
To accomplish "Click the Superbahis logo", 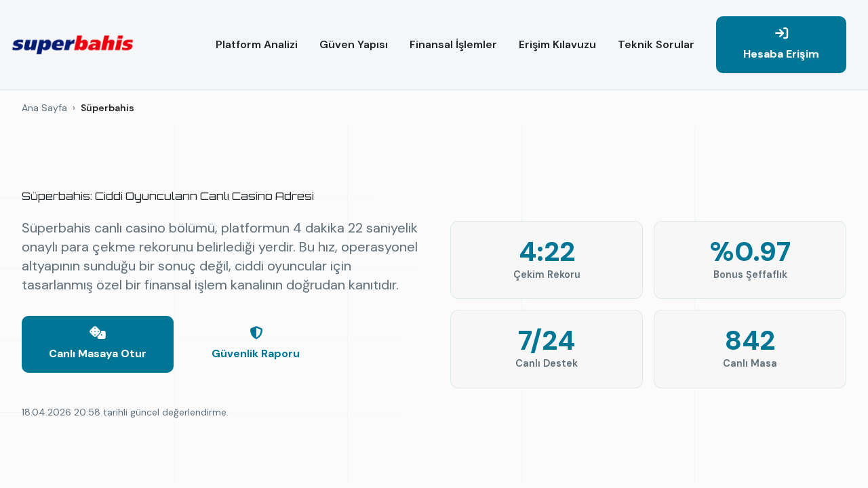I will tap(73, 45).
